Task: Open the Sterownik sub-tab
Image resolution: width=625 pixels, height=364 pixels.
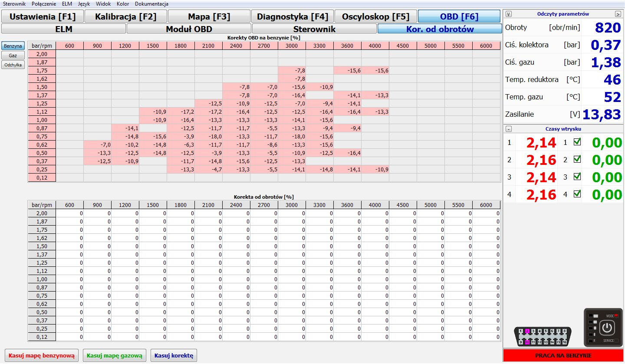Action: coord(315,29)
